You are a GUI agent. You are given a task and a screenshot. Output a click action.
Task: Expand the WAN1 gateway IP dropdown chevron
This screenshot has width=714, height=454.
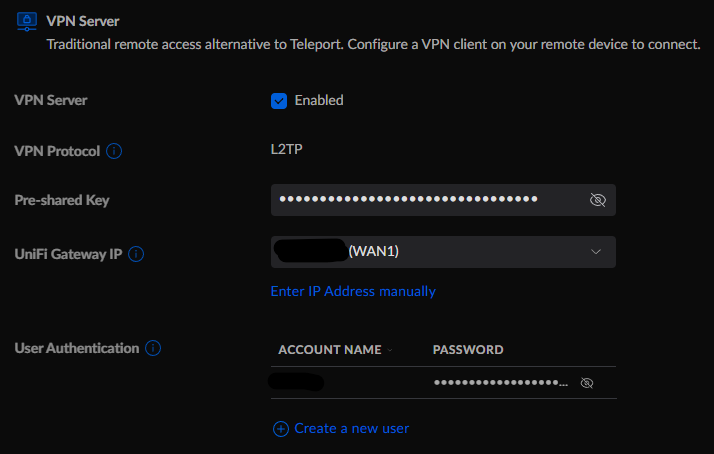(x=596, y=252)
